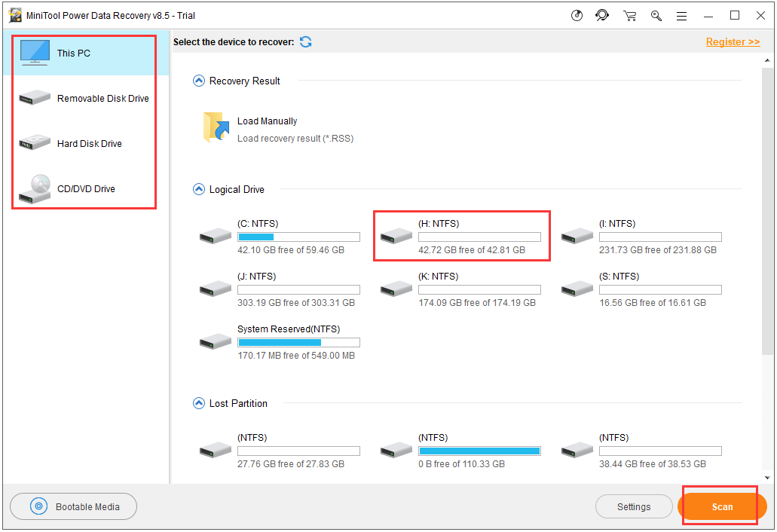The image size is (777, 532).
Task: Open Load Manually via folder icon
Action: [216, 127]
